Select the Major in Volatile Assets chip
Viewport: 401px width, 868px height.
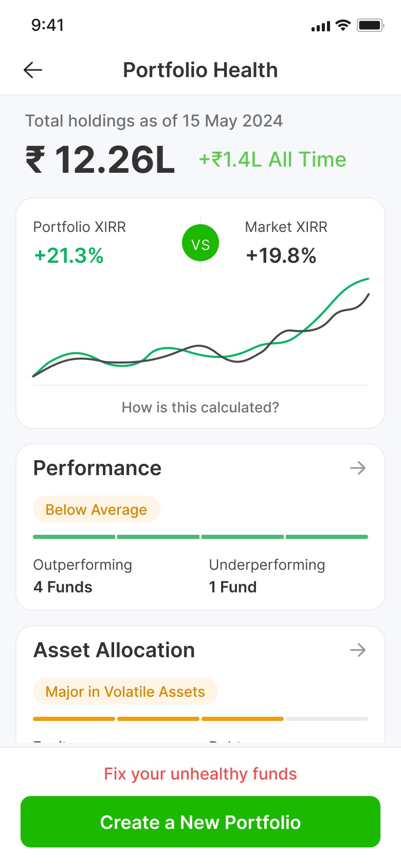tap(125, 691)
